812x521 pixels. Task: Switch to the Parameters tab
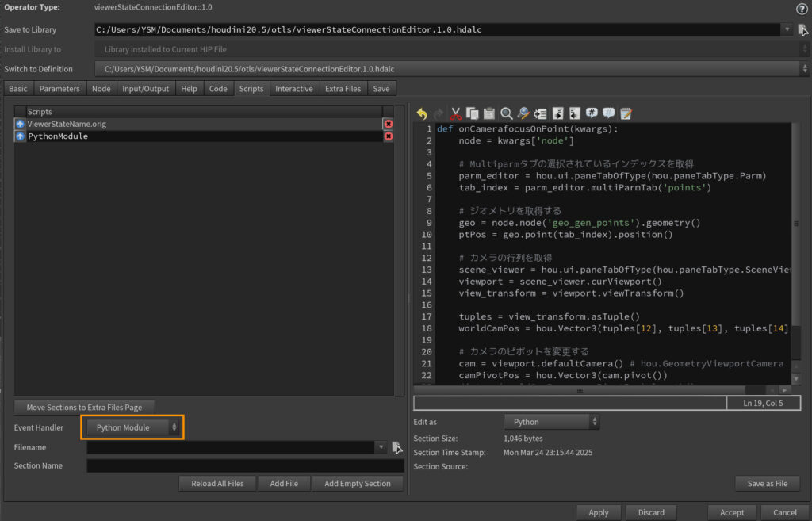tap(59, 88)
